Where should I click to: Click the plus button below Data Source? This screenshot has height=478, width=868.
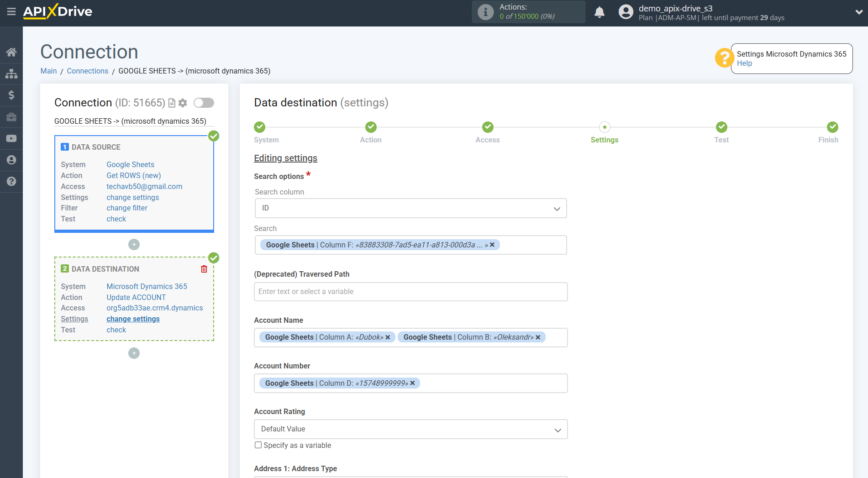[134, 245]
